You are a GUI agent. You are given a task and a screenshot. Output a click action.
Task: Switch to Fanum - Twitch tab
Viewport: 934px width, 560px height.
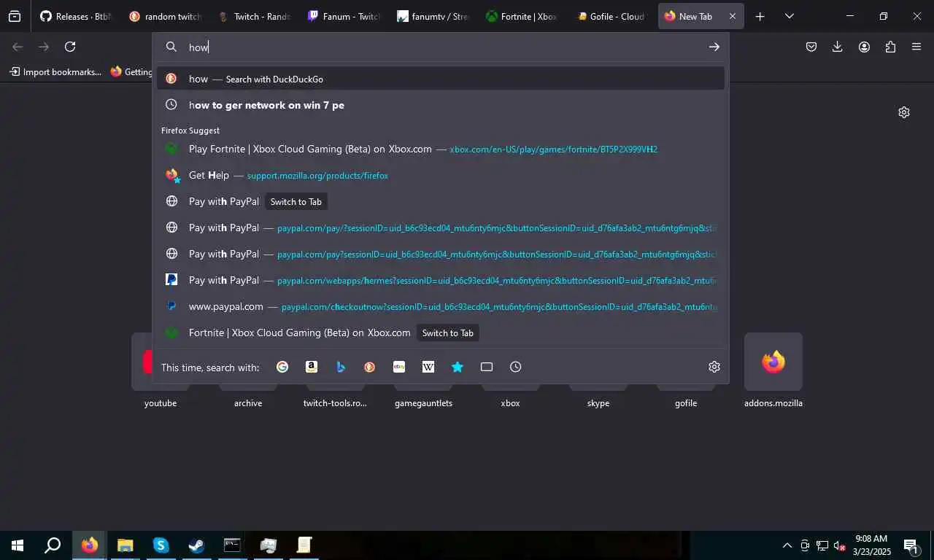tap(343, 16)
